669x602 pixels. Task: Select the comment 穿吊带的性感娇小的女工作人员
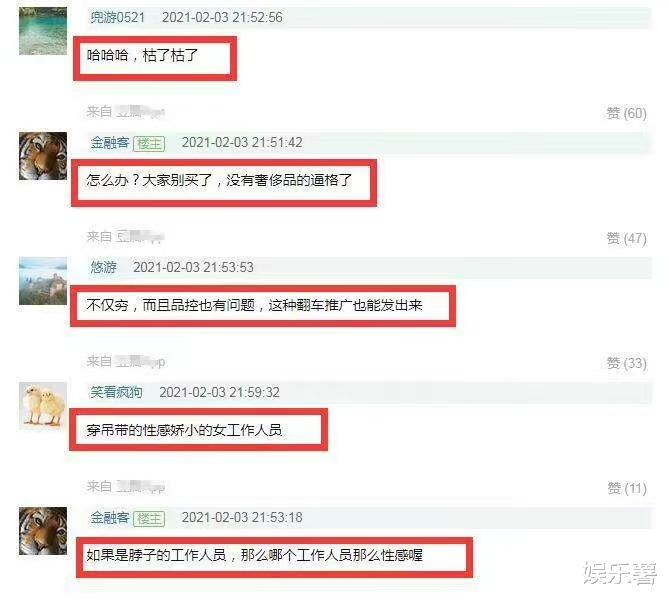pos(184,430)
